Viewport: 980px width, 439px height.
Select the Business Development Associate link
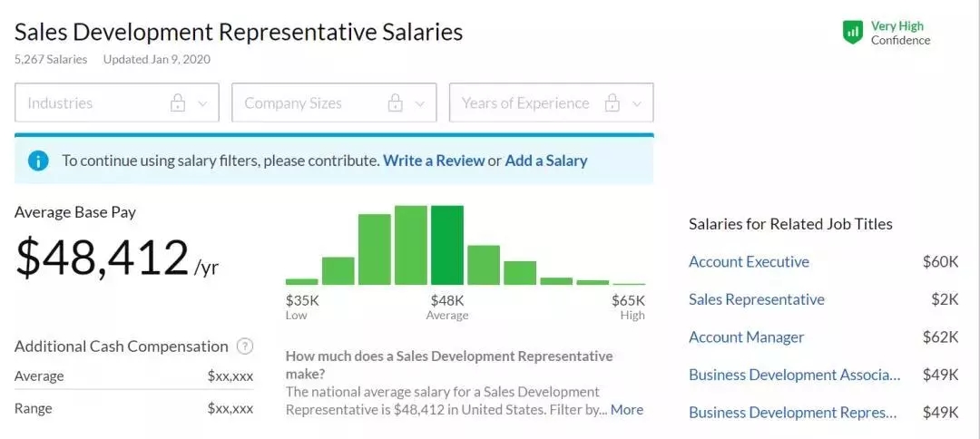click(794, 375)
